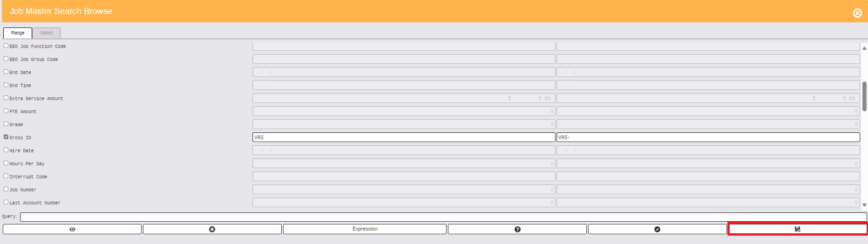Click the scrollbar up arrow
Viewport: 868px width, 244px height.
(x=864, y=48)
